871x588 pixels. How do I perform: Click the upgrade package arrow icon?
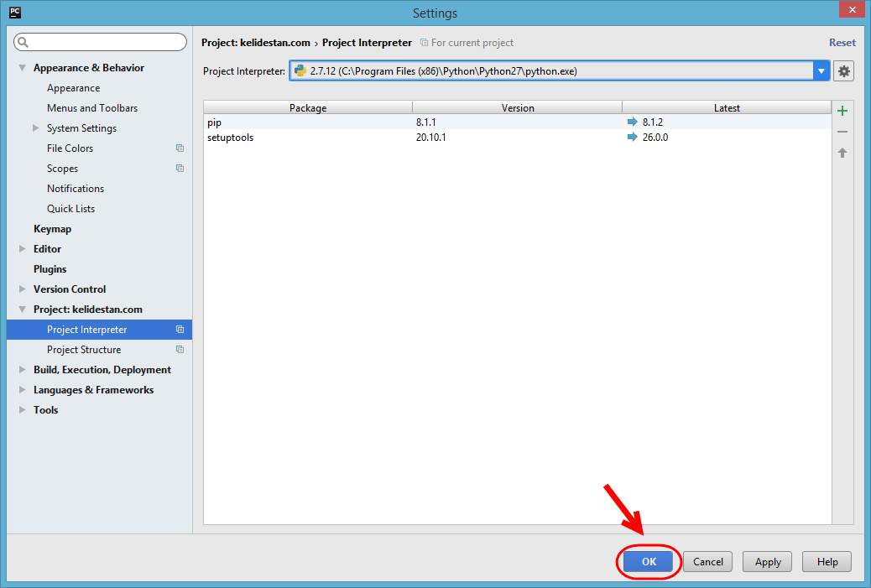pyautogui.click(x=842, y=153)
